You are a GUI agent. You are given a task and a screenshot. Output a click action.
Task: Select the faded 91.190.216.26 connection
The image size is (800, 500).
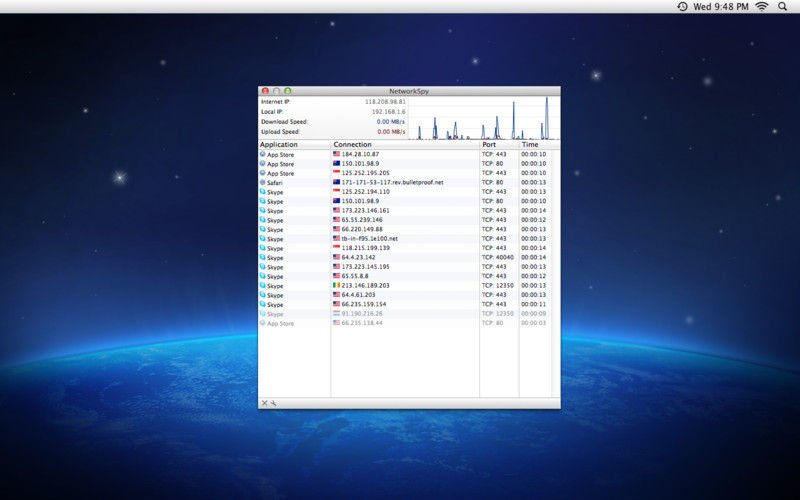click(x=362, y=313)
